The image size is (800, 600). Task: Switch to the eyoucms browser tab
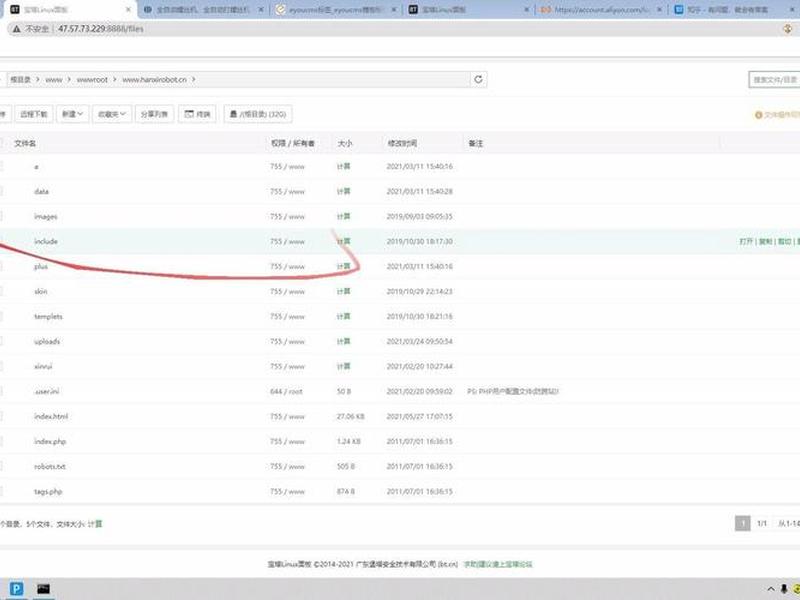tap(337, 10)
